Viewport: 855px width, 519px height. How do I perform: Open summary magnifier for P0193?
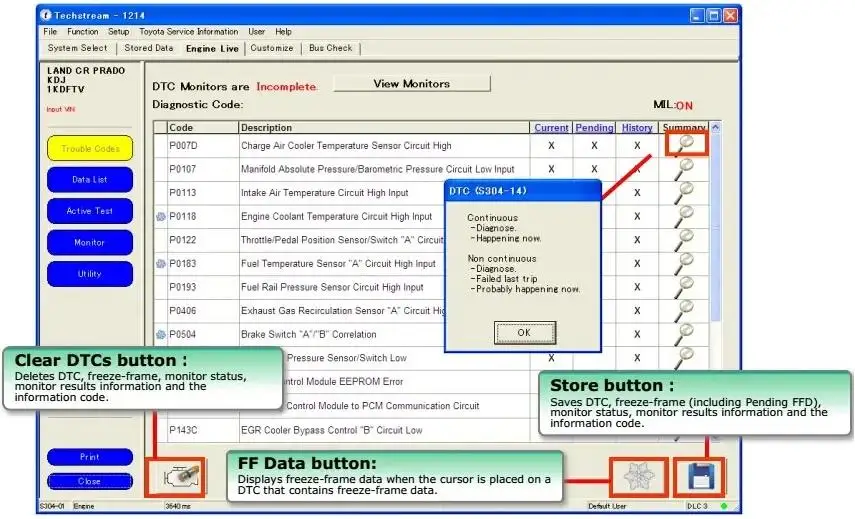(x=684, y=287)
